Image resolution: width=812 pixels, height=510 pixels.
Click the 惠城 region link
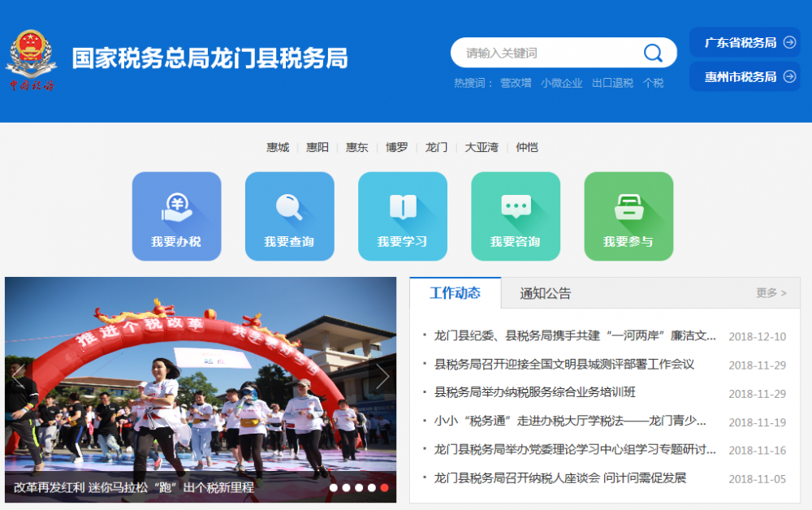pos(276,147)
